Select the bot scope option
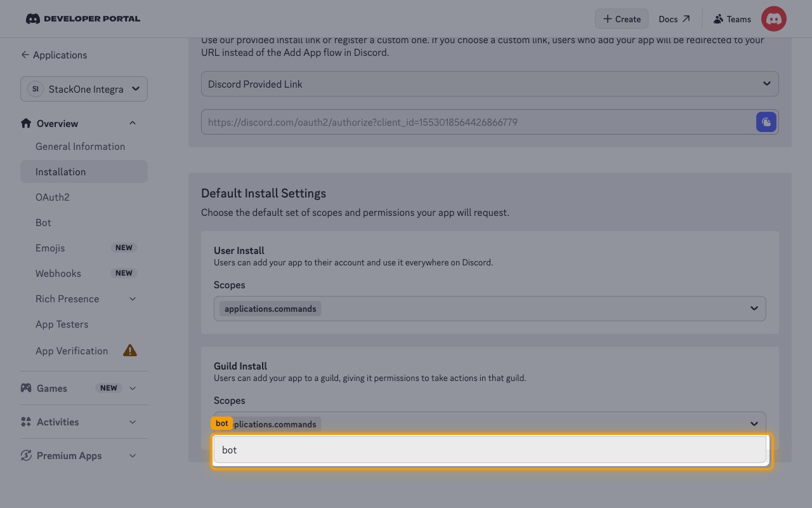 point(490,450)
